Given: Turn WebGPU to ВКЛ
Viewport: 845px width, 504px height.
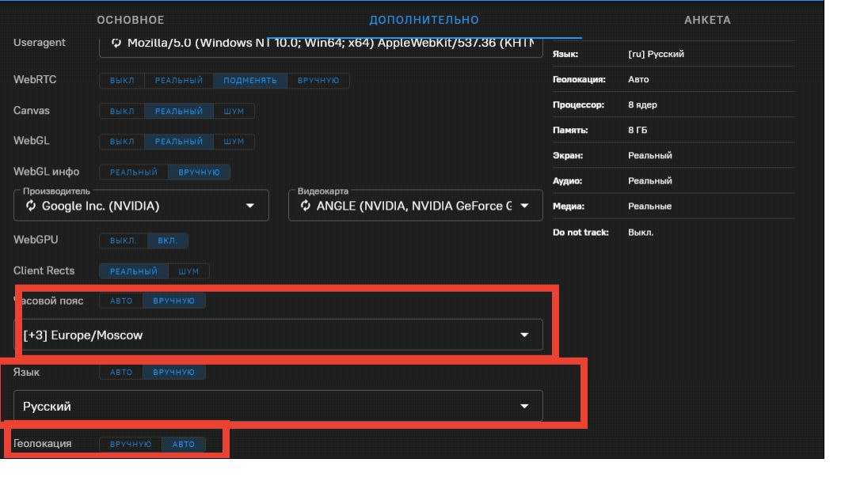Looking at the screenshot, I should coord(168,241).
